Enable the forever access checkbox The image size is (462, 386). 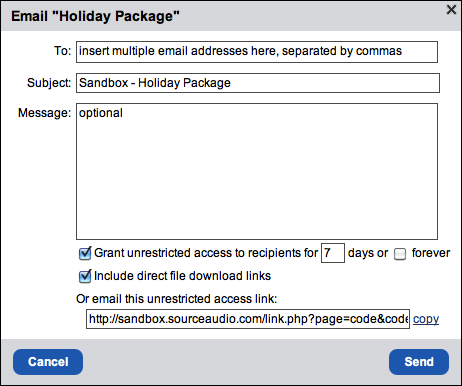[400, 254]
